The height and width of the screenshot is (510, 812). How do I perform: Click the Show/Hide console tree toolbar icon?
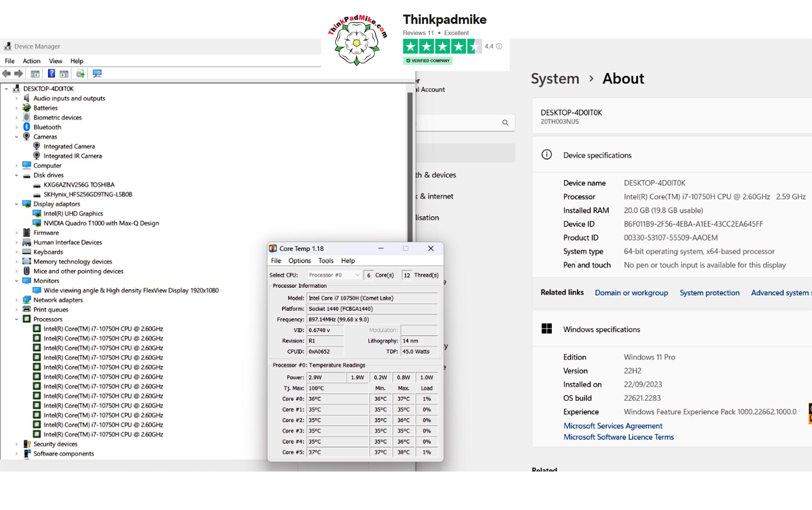click(x=35, y=73)
